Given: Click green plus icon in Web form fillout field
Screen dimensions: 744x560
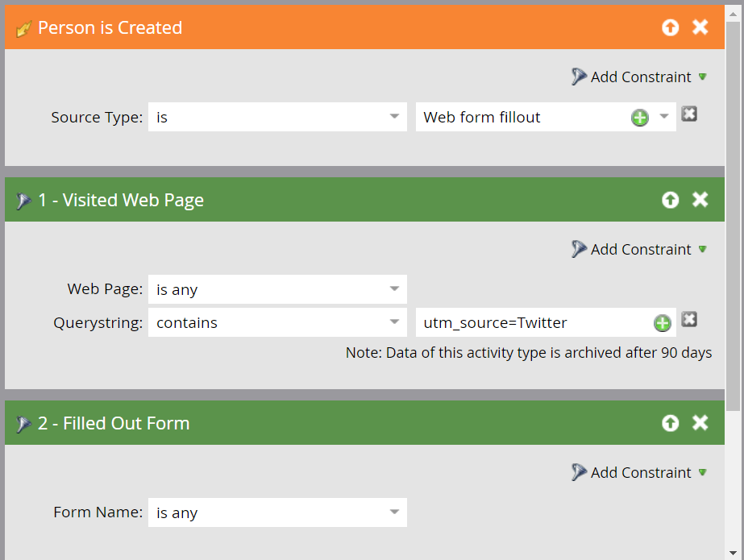Looking at the screenshot, I should point(639,118).
